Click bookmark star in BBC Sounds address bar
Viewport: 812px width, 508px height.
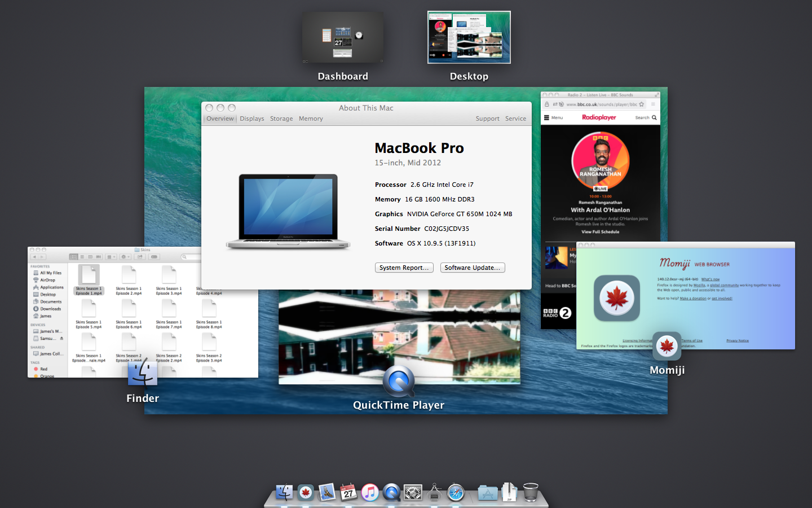[641, 104]
